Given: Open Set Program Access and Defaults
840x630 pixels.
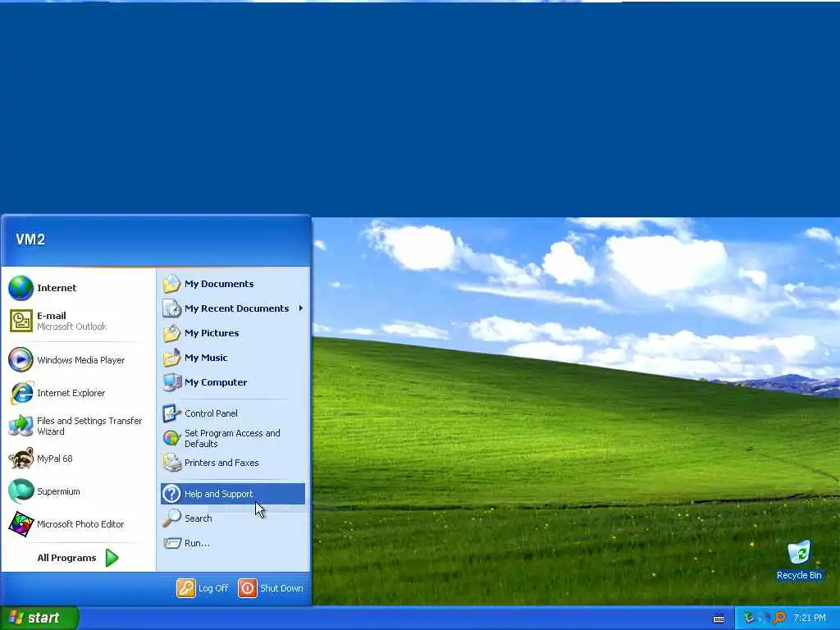Looking at the screenshot, I should click(233, 438).
